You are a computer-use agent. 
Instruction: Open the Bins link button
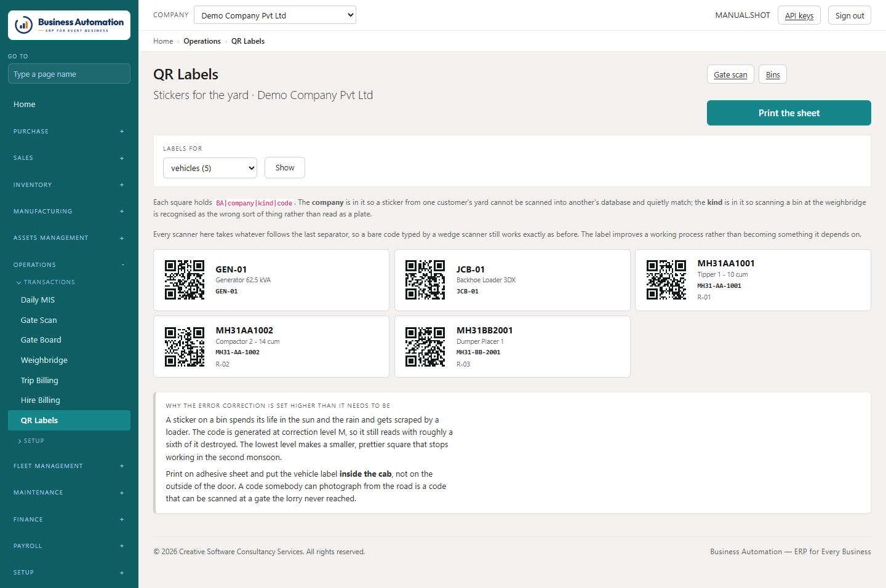point(773,74)
